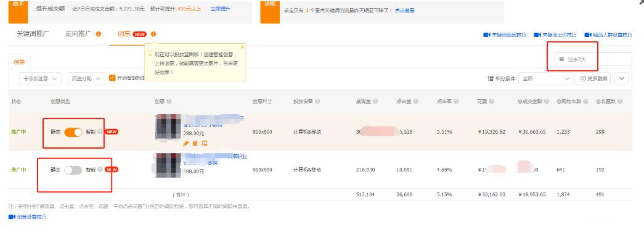Click help icon next to 总收藏数 header

pyautogui.click(x=620, y=101)
